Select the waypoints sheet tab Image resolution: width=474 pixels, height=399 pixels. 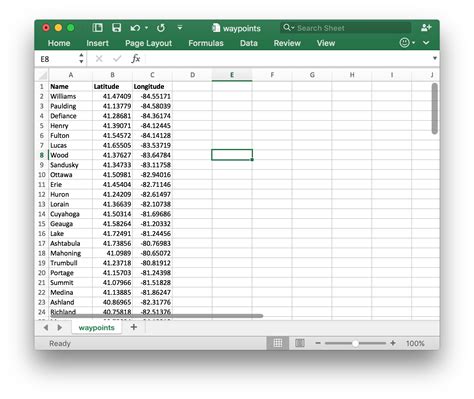point(96,328)
